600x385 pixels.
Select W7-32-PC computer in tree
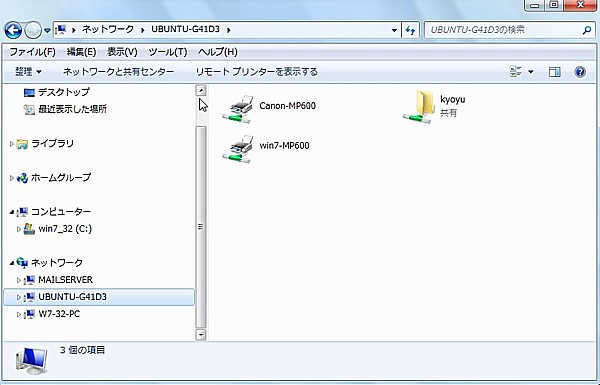tap(59, 314)
